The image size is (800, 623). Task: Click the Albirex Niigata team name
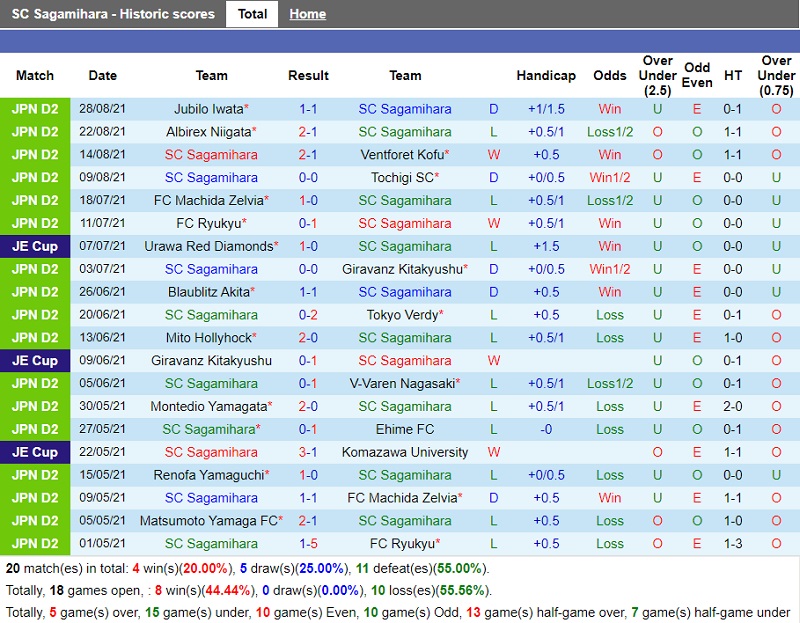(208, 132)
